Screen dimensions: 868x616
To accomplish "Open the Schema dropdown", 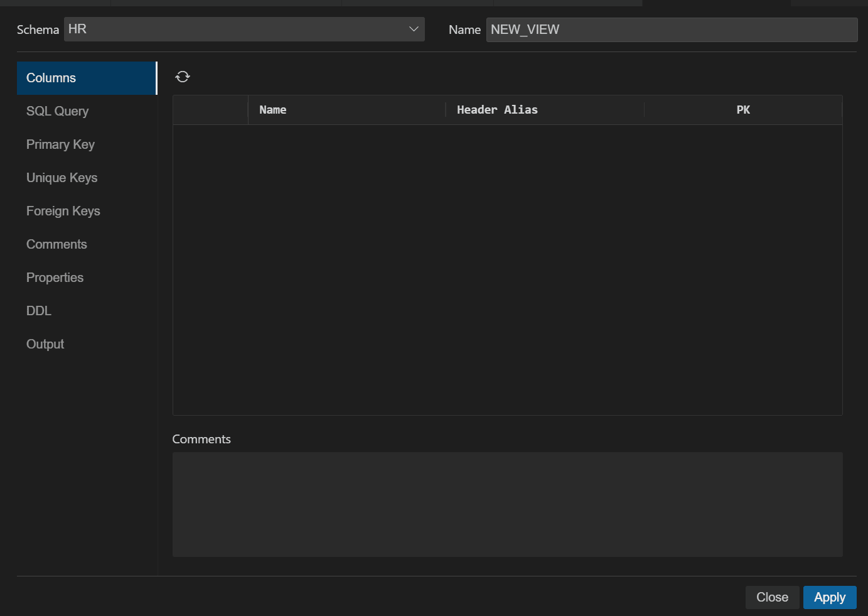I will 244,29.
